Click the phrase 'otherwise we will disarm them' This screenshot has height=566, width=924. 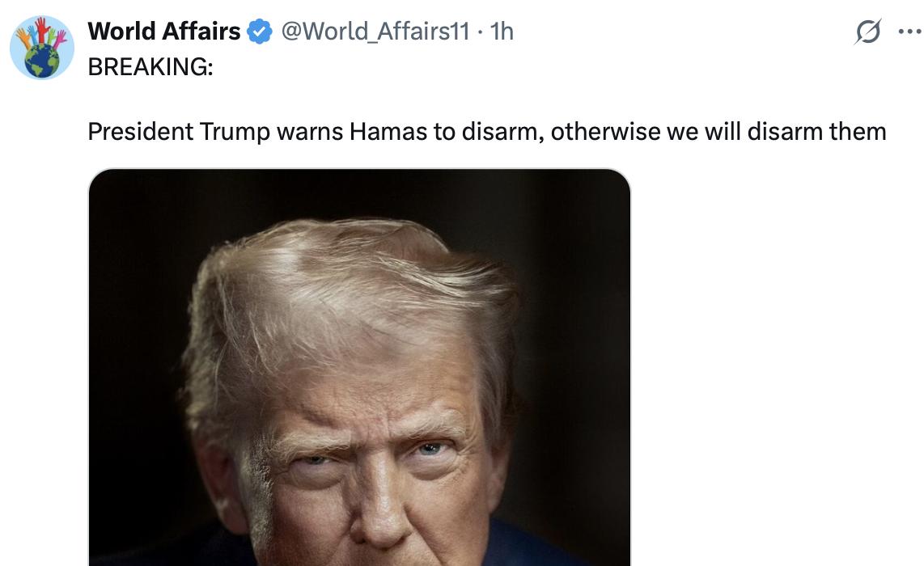pyautogui.click(x=718, y=131)
